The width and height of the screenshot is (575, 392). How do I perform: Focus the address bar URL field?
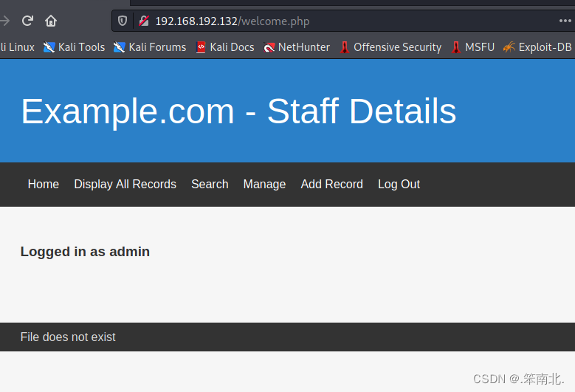345,21
